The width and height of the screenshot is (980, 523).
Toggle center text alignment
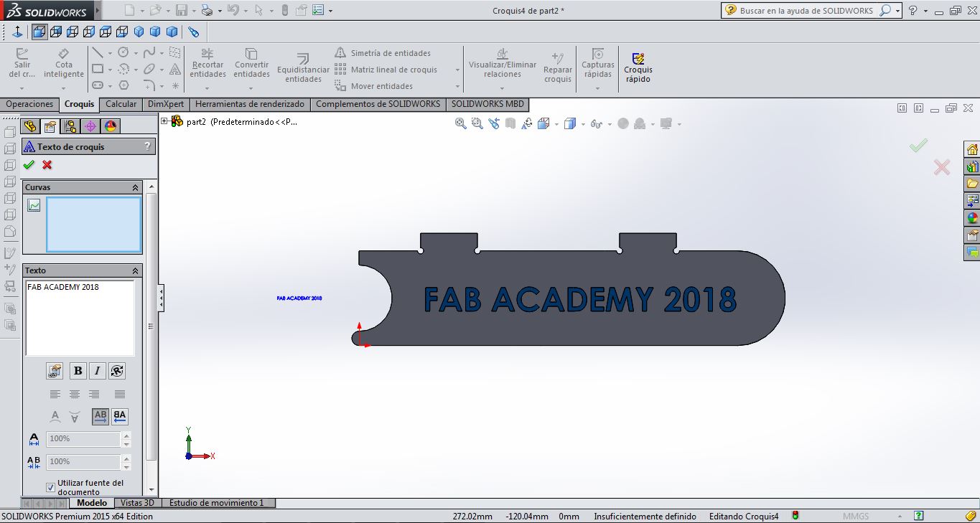[75, 394]
